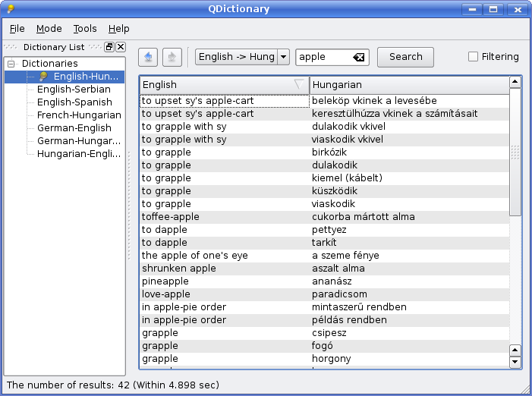Image resolution: width=532 pixels, height=396 pixels.
Task: Click the sort arrow in the English column header
Action: click(x=299, y=84)
